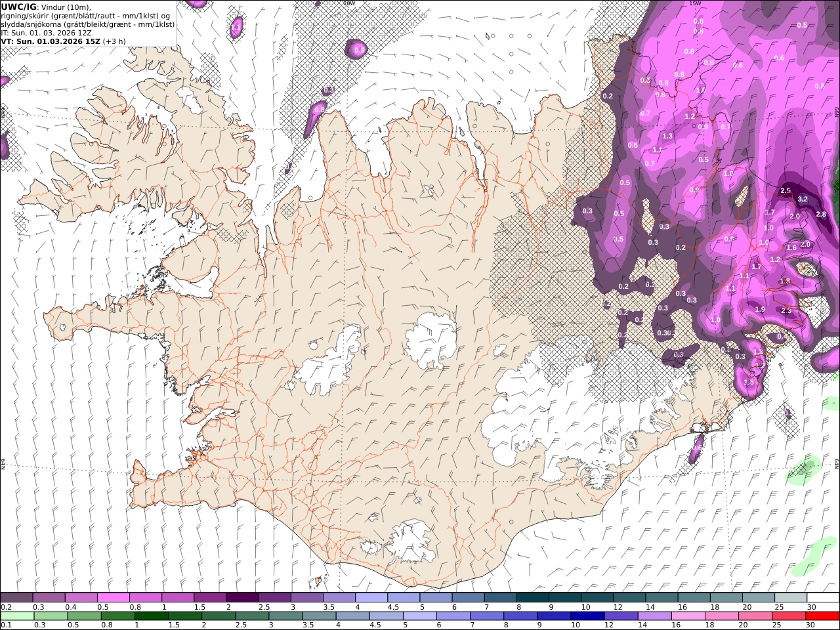Select the darkest purple snow-legend swatch between 2 and 2.5

pyautogui.click(x=241, y=598)
